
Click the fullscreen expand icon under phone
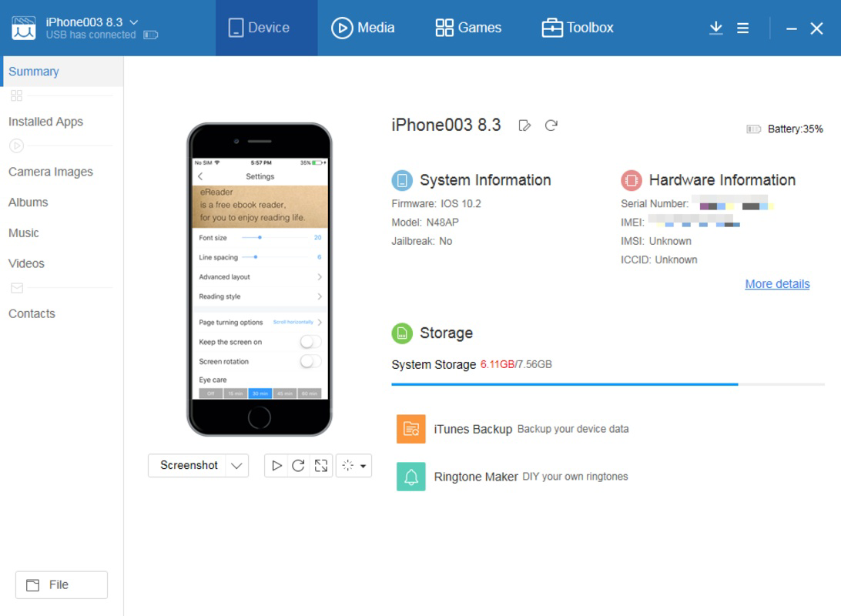click(320, 465)
